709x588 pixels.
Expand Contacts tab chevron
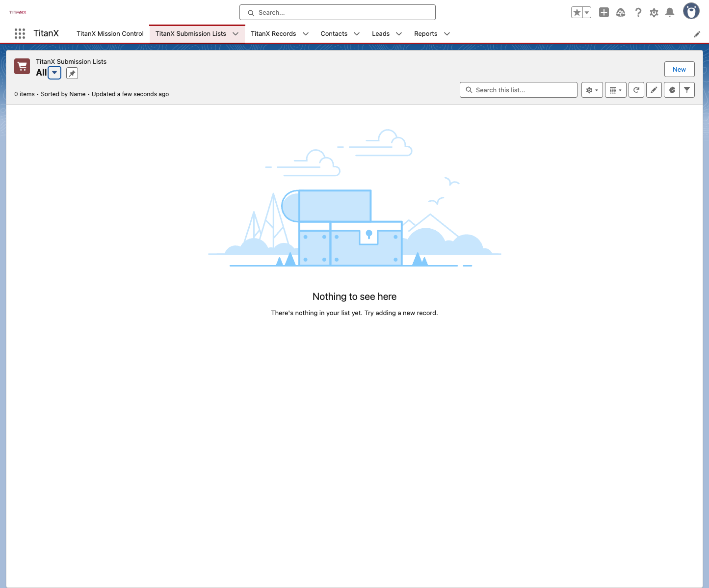[357, 34]
